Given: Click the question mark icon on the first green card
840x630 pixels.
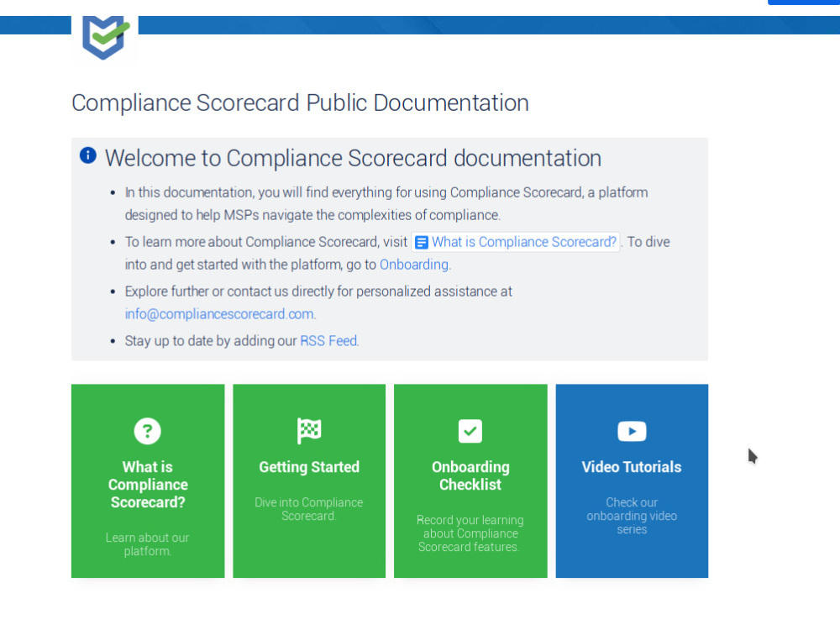Looking at the screenshot, I should tap(147, 431).
